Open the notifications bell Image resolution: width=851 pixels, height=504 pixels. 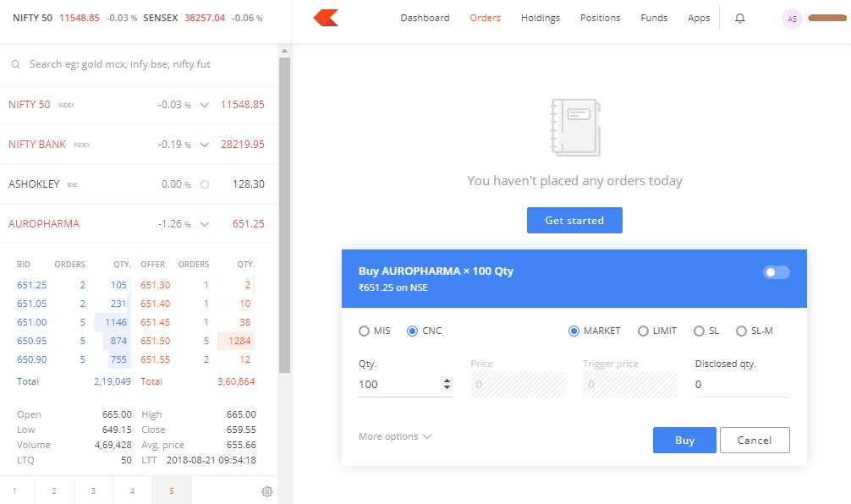pos(739,19)
